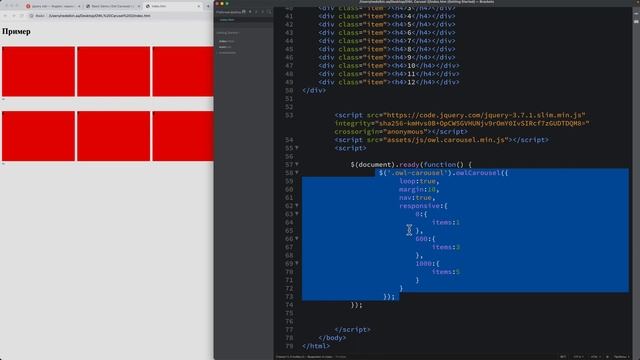
Task: Select index.html under working files
Action: (x=227, y=20)
